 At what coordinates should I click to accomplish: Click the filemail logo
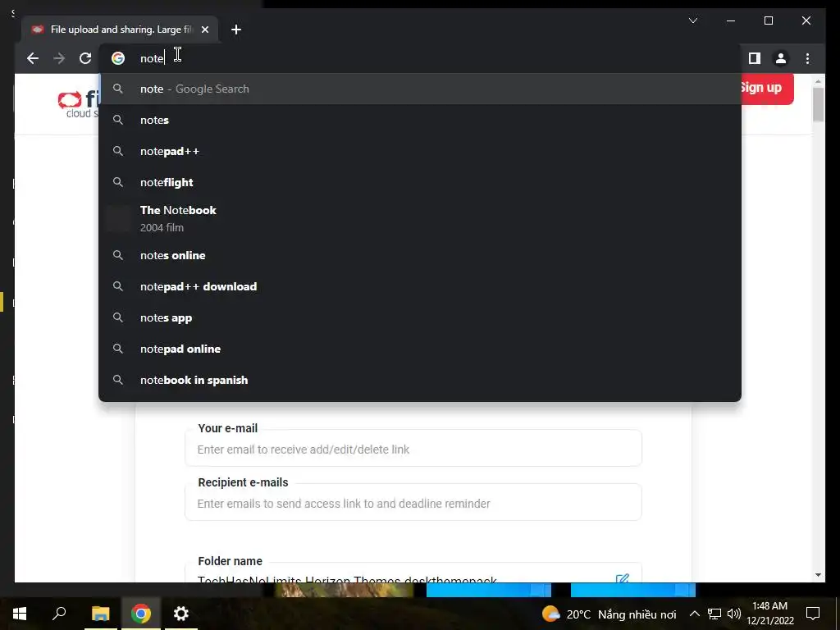78,104
